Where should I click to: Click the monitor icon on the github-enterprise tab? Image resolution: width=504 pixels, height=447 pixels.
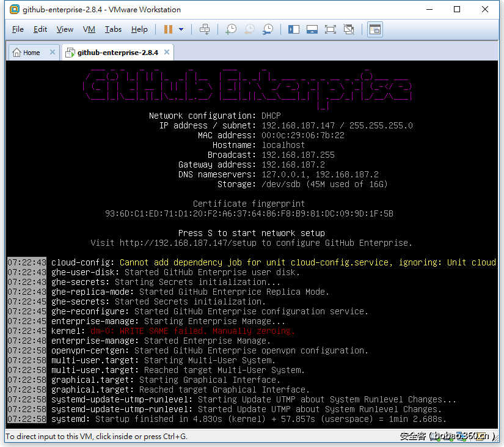pyautogui.click(x=69, y=53)
